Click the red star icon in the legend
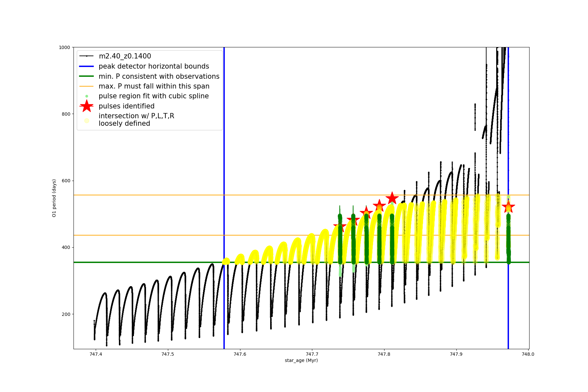Screen dimensions: 588x392 [87, 106]
